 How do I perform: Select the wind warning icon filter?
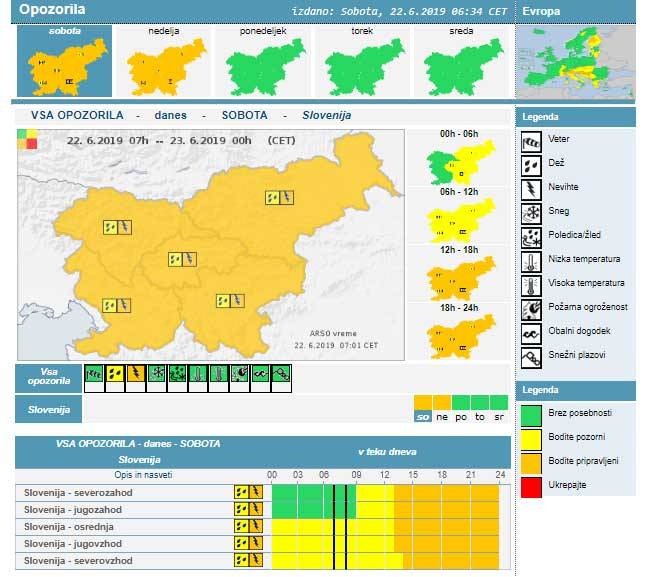pyautogui.click(x=95, y=375)
